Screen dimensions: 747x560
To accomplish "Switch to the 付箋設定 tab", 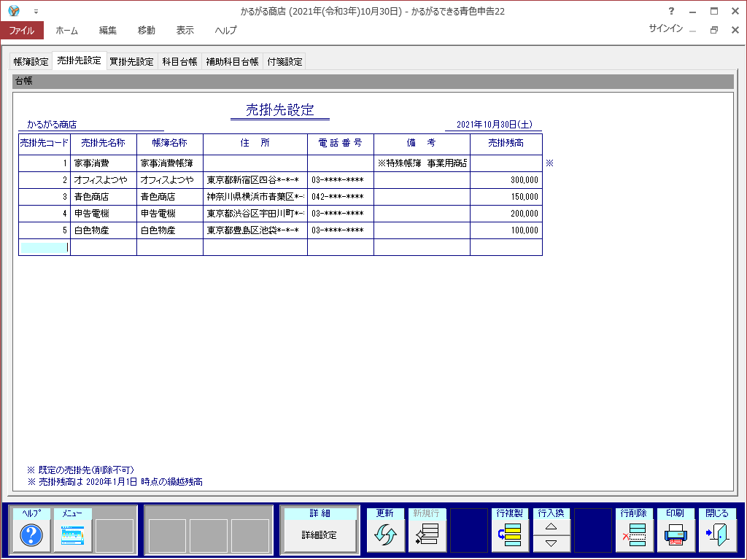I will tap(285, 61).
